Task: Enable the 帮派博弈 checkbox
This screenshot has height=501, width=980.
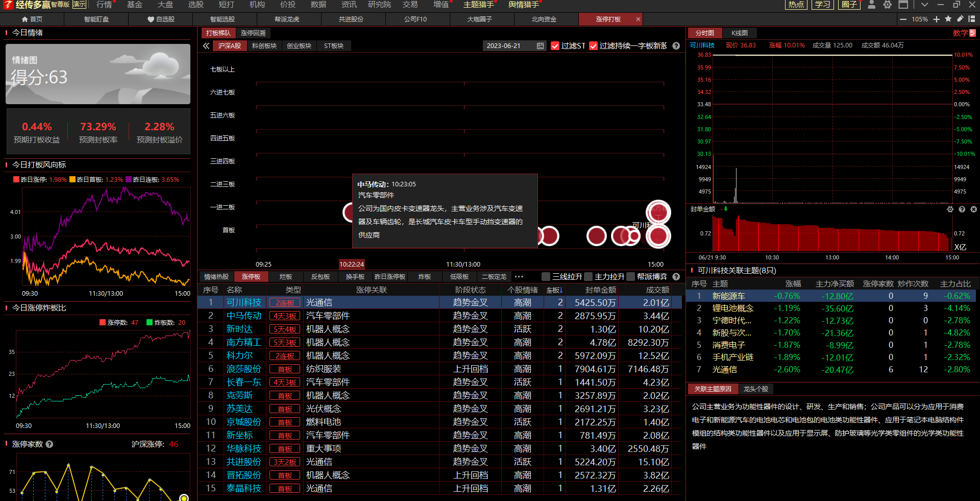Action: click(x=630, y=276)
